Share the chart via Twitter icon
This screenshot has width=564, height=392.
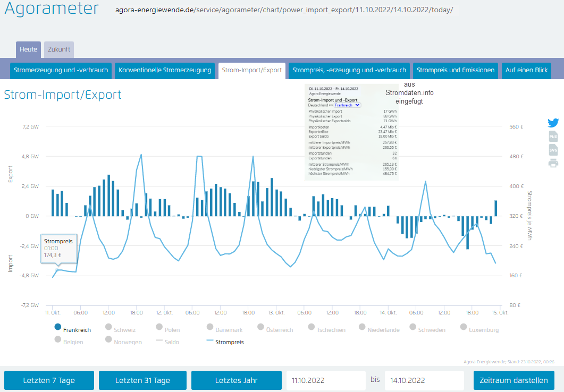553,123
